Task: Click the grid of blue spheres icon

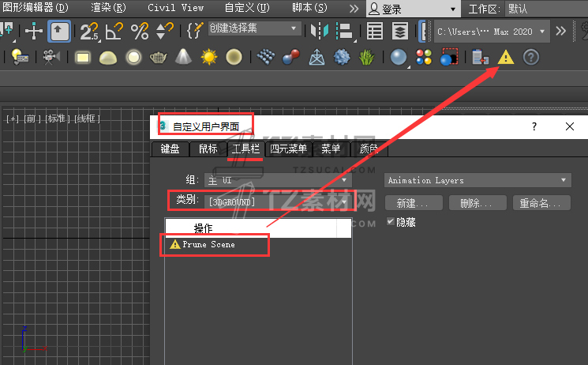Action: 266,57
